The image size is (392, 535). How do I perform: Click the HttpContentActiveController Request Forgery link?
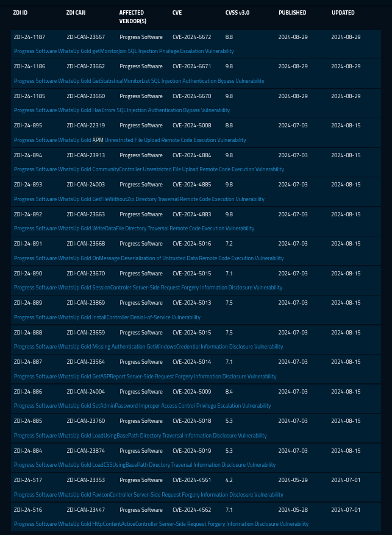pos(161,524)
